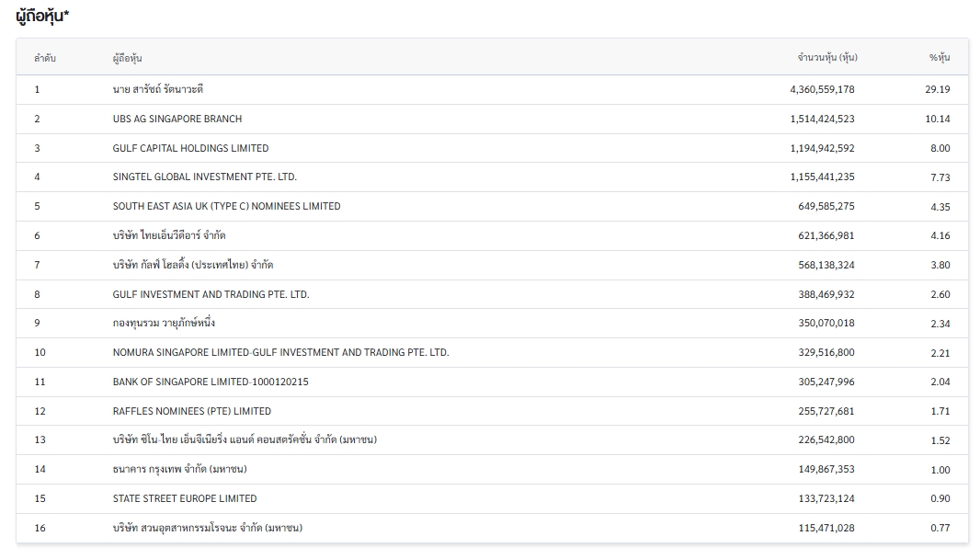Click percentage value 7.73
The image size is (980, 559).
click(940, 177)
